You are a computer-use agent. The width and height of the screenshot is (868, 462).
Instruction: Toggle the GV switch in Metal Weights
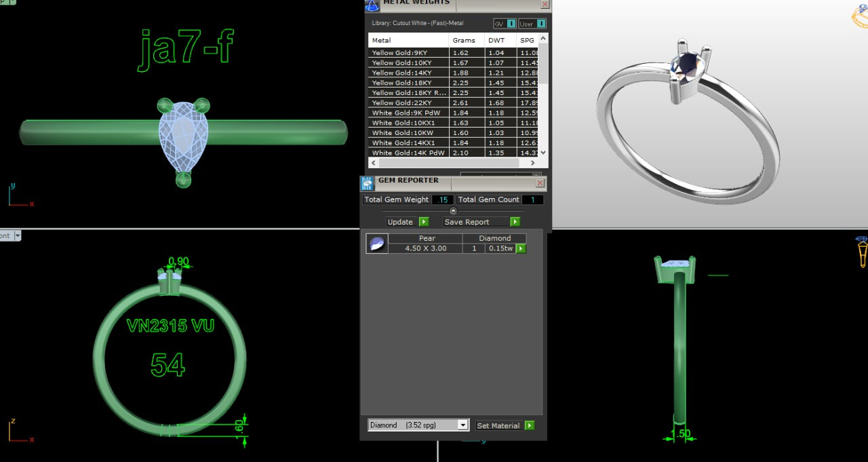[x=505, y=24]
